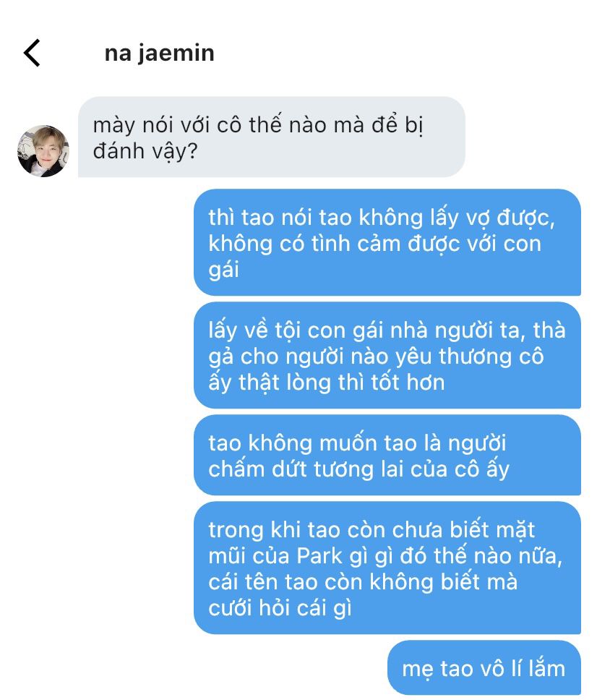The width and height of the screenshot is (597, 700).
Task: Tap the text 'chấm dứt tương lai của cô ấy'
Action: 358,469
